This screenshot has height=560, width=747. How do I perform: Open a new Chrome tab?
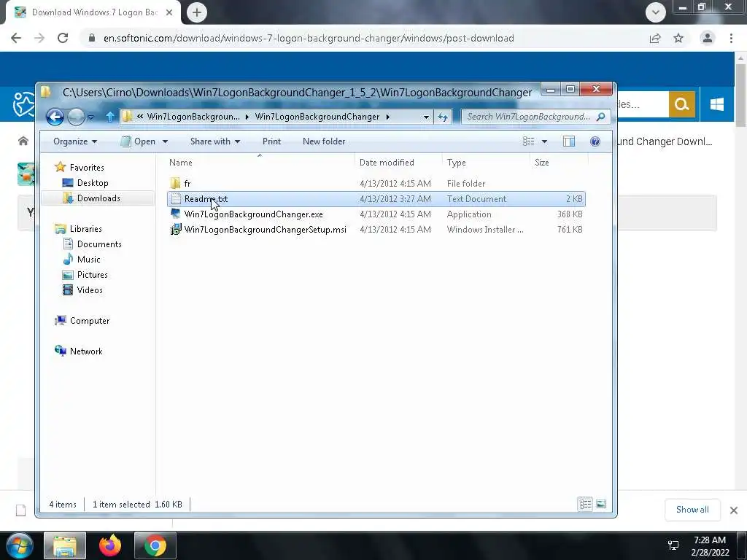(197, 12)
